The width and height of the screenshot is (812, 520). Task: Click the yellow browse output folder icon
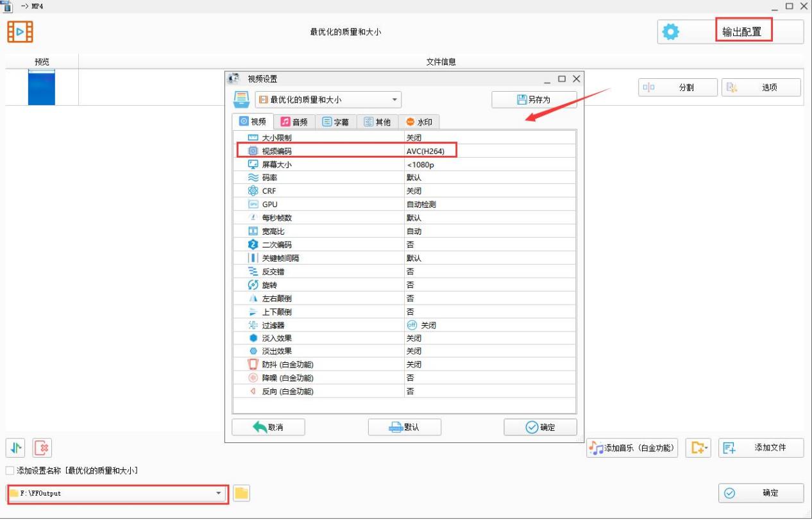point(241,493)
